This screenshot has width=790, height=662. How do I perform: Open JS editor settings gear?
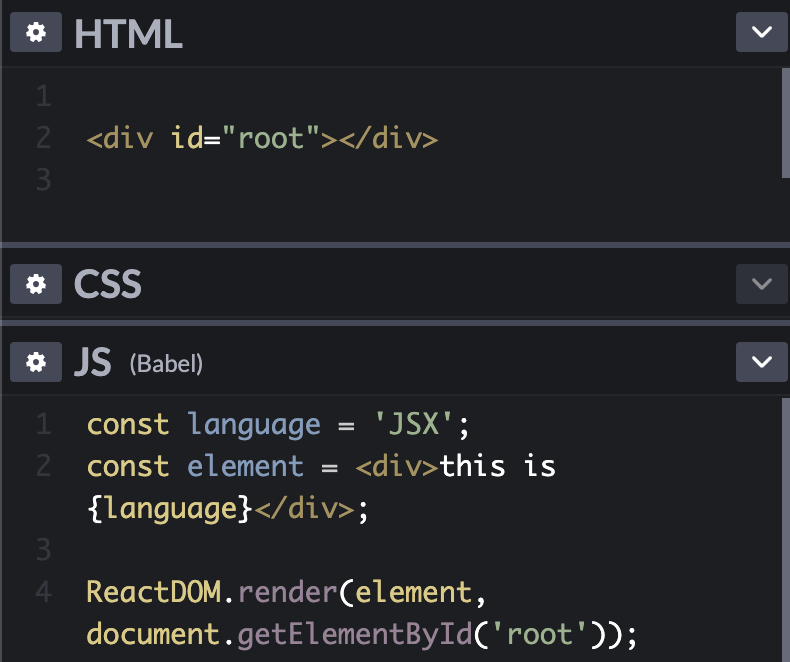point(36,362)
